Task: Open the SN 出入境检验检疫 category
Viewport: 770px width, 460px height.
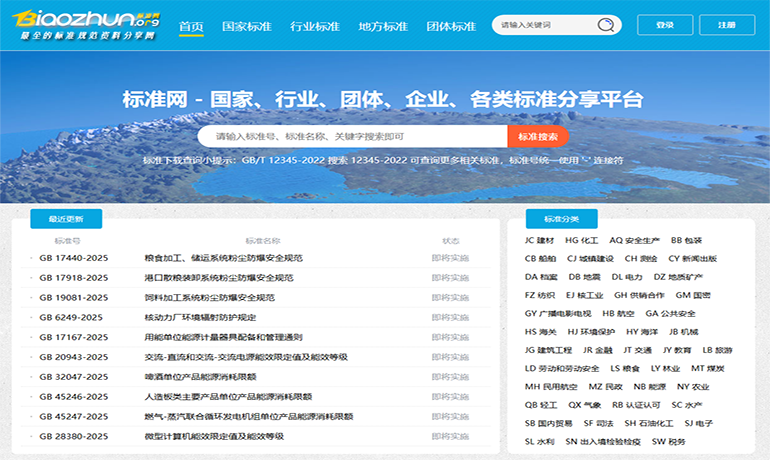Action: tap(603, 442)
